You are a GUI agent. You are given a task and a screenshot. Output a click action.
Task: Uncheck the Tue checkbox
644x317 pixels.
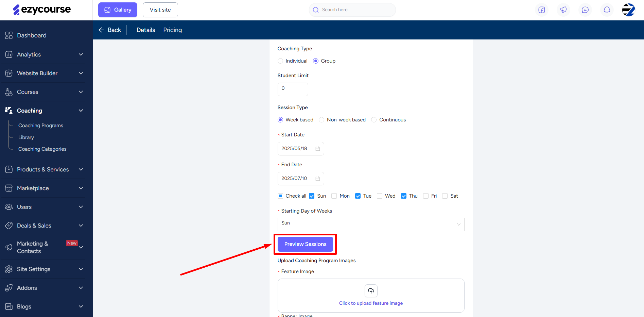pos(358,196)
